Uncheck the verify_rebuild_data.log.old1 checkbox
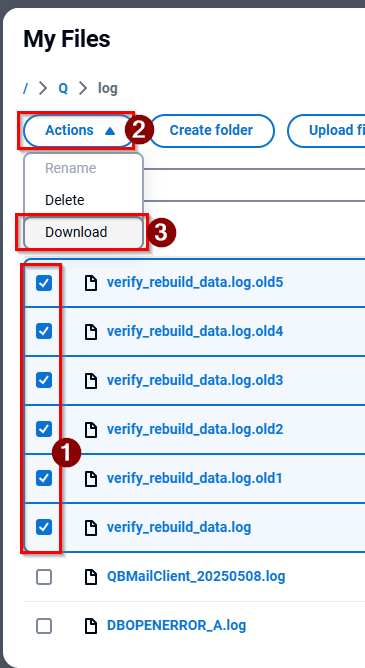This screenshot has width=365, height=668. (44, 478)
